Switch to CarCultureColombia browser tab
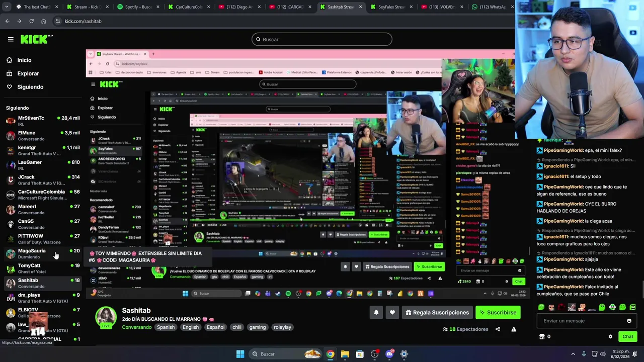The height and width of the screenshot is (362, 644). coord(188,7)
